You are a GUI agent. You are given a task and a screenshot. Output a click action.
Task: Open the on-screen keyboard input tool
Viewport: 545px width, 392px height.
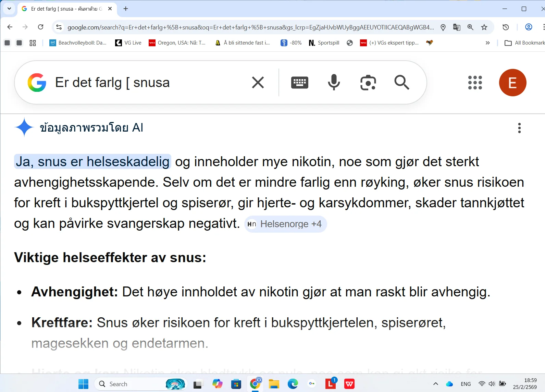[300, 83]
